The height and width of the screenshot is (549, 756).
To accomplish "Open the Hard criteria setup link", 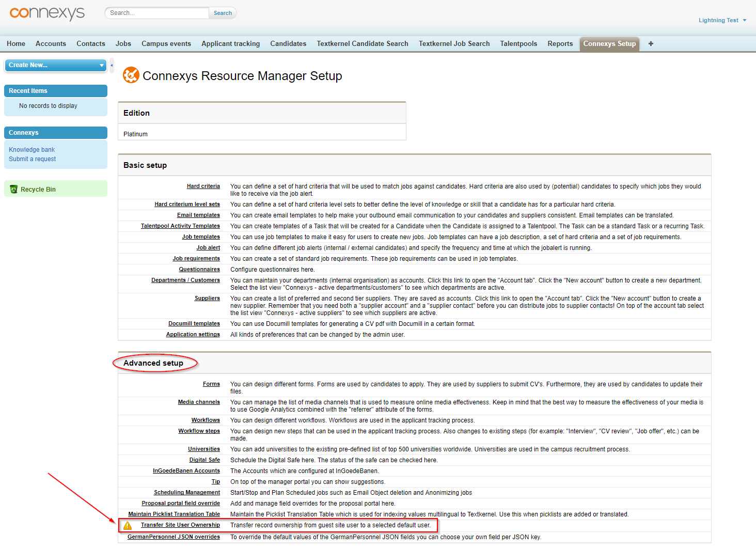I will (203, 186).
